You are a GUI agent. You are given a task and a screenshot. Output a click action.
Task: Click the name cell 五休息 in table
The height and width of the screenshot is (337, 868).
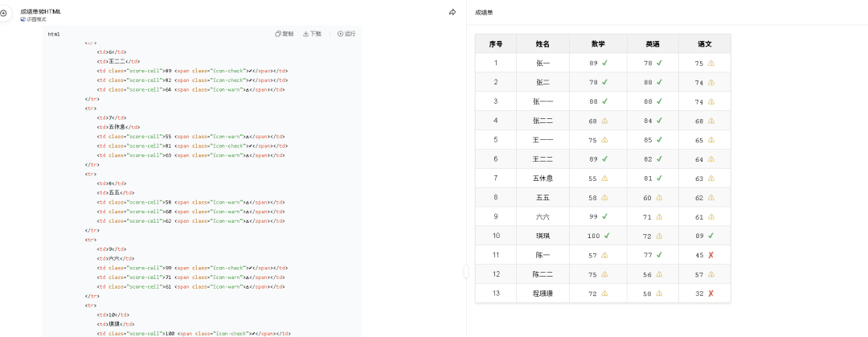pyautogui.click(x=543, y=179)
